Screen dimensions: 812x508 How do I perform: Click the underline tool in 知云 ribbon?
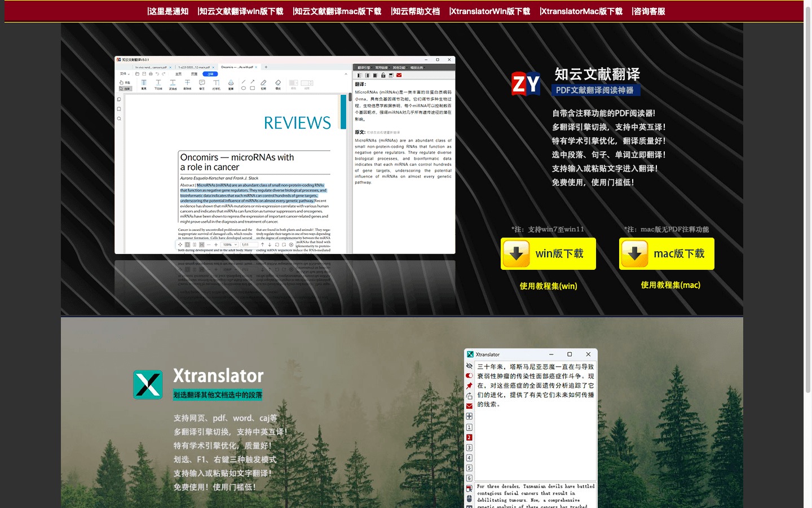click(158, 84)
